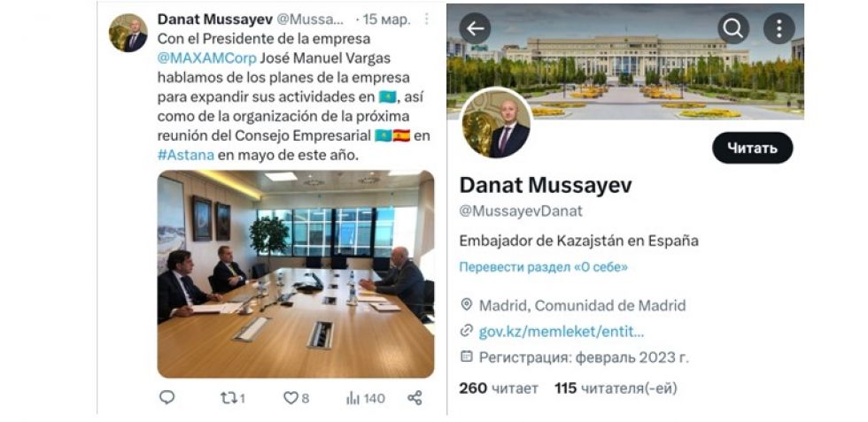Click the reply speech bubble icon
868x422 pixels.
(x=167, y=397)
